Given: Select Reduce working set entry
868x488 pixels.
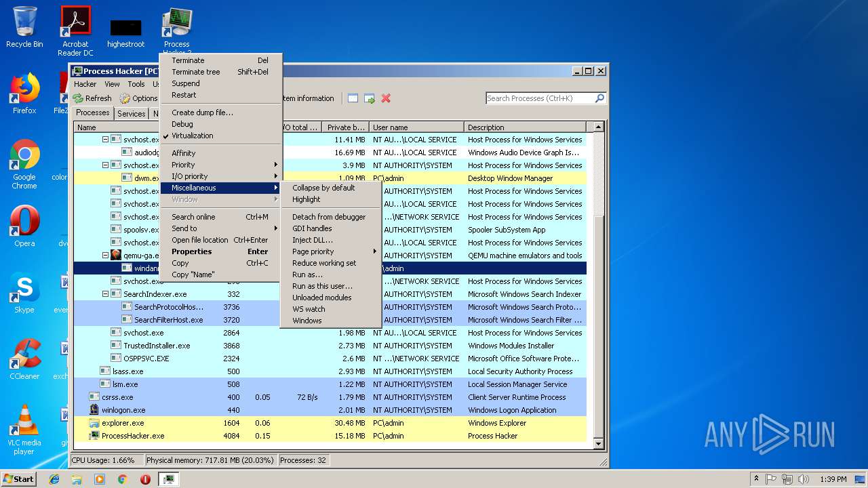Looking at the screenshot, I should pos(331,263).
